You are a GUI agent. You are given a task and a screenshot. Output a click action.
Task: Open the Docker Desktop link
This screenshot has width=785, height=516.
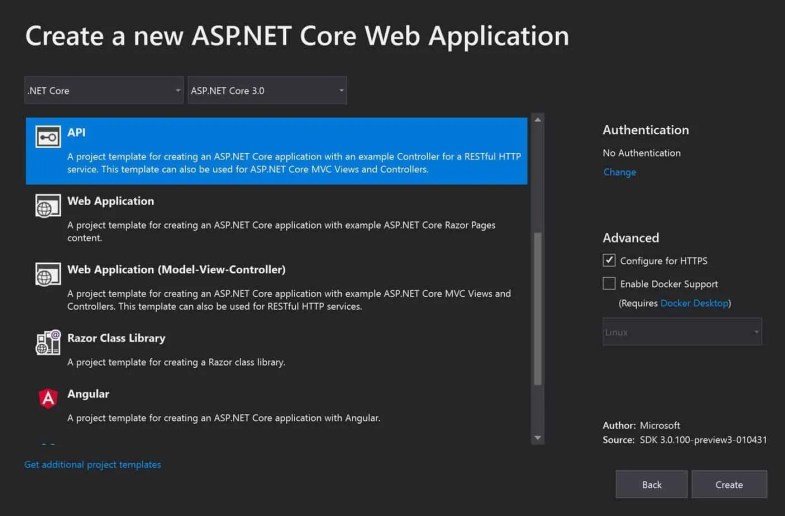pyautogui.click(x=694, y=303)
